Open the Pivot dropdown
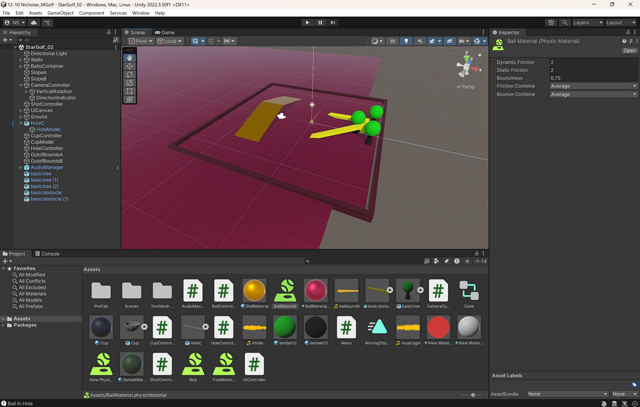 pyautogui.click(x=141, y=41)
